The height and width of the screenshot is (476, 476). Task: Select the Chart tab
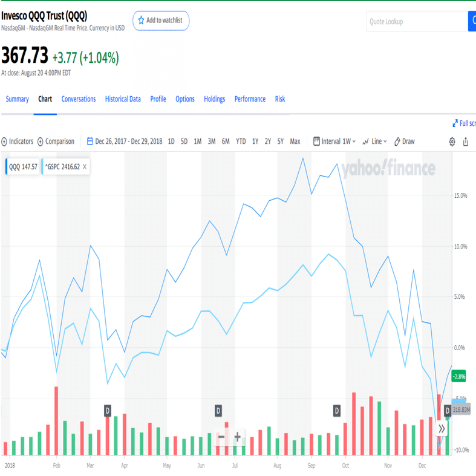pos(45,99)
